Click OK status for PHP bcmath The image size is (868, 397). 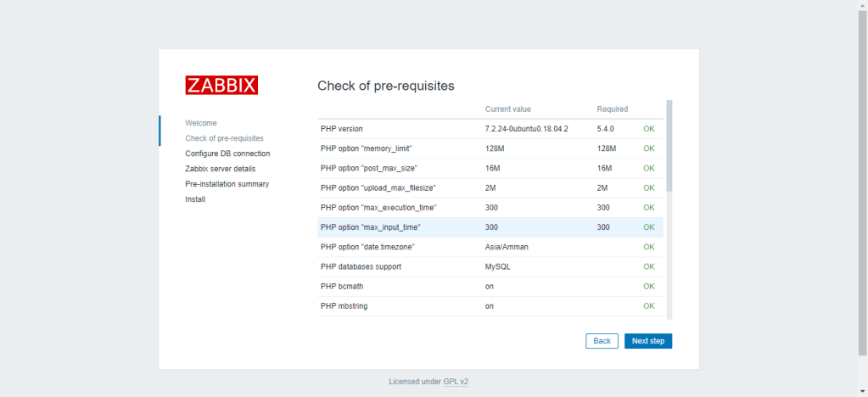click(649, 286)
